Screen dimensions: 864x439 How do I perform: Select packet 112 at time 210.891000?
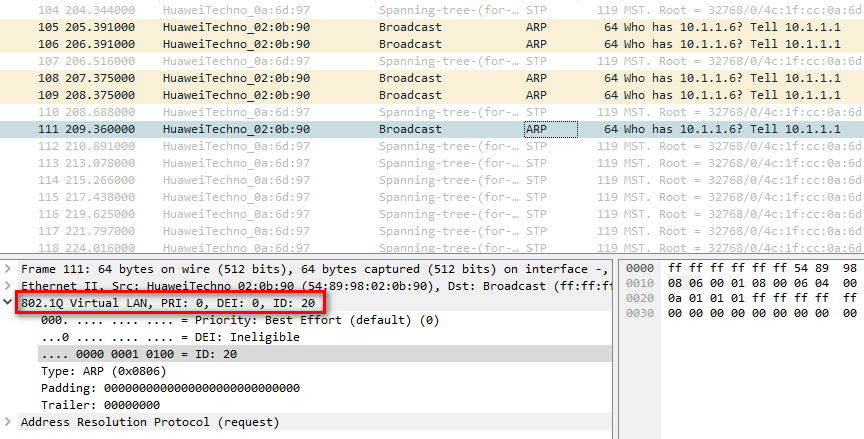432,147
